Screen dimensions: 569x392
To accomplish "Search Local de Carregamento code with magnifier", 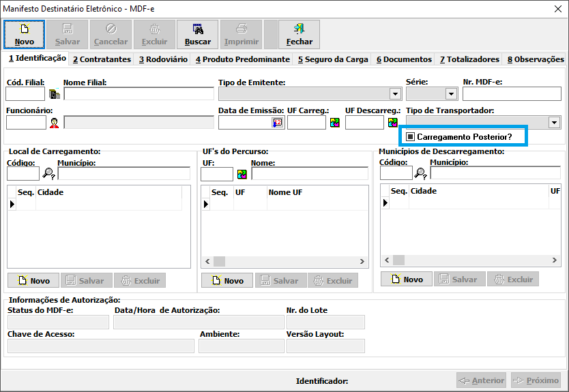I will click(48, 173).
